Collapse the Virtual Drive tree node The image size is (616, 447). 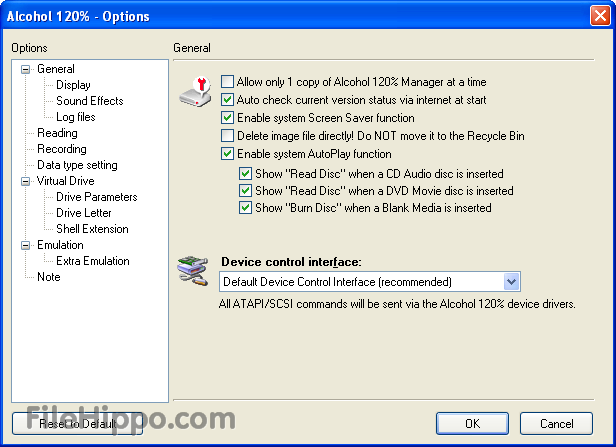click(25, 181)
